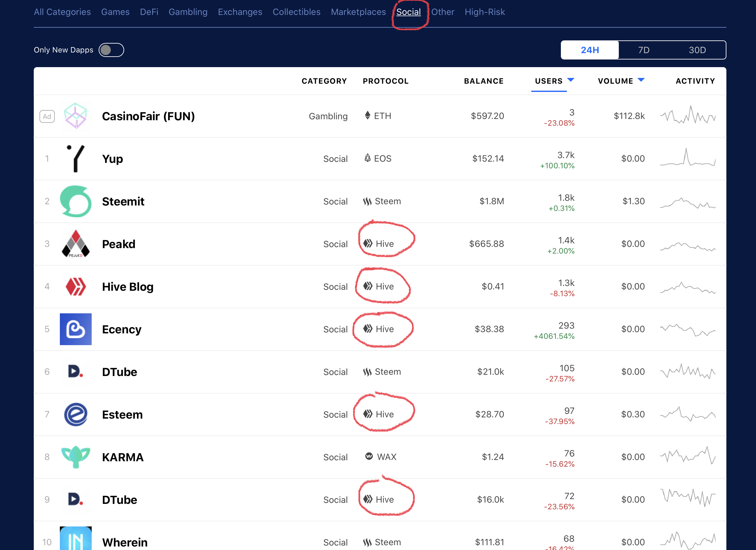Open the Esteem dapp name link

tap(122, 415)
